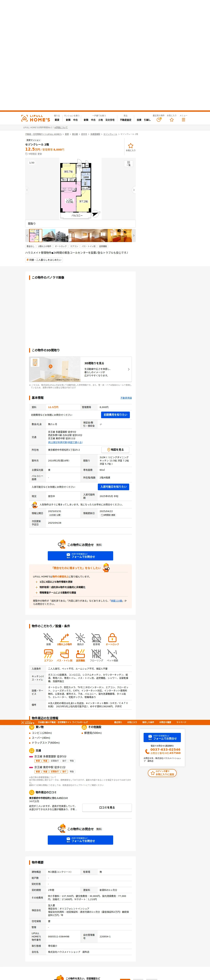Screen dimensions: 210x980
Task: Click the 地図を見る map button
Action: tap(115, 450)
